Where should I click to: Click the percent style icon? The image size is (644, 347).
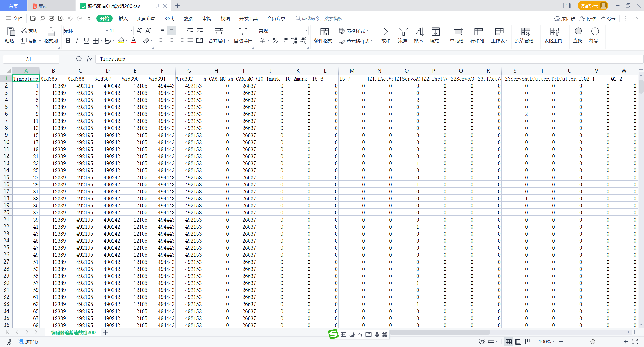click(275, 41)
